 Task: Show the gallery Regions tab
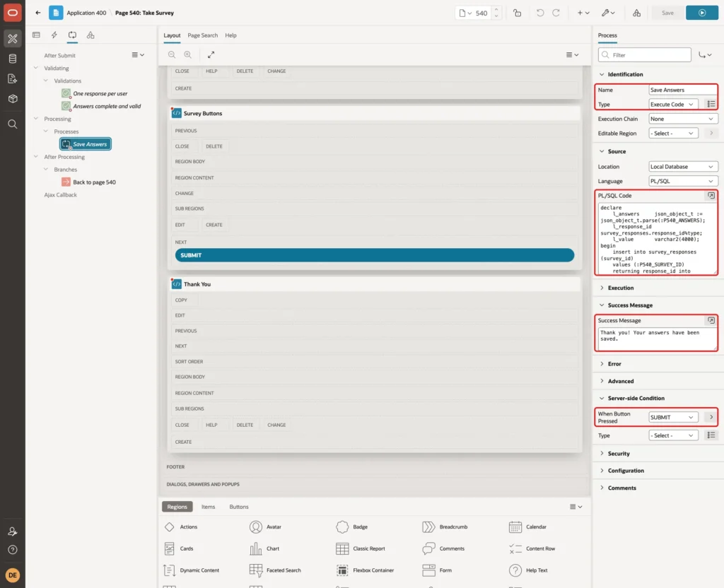[x=177, y=507]
